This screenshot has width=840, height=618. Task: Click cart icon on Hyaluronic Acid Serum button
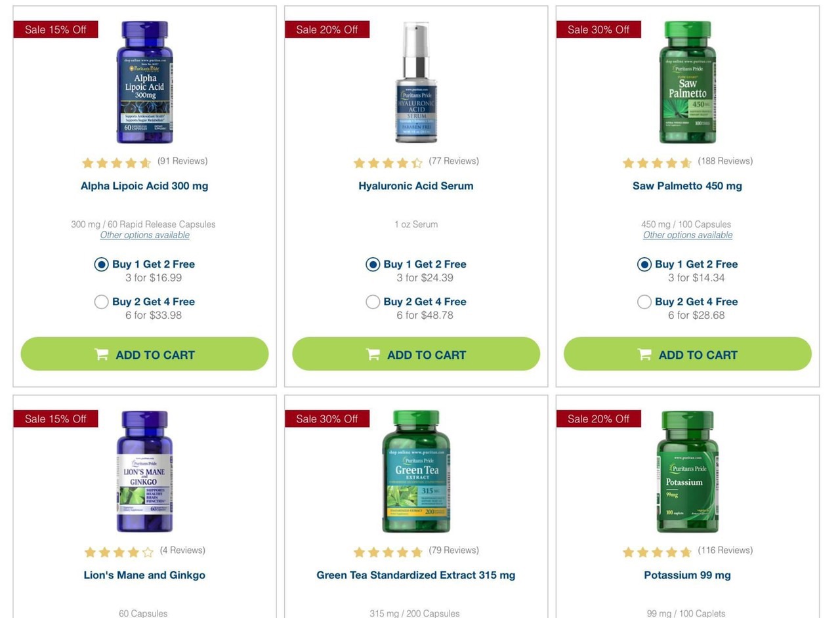373,354
